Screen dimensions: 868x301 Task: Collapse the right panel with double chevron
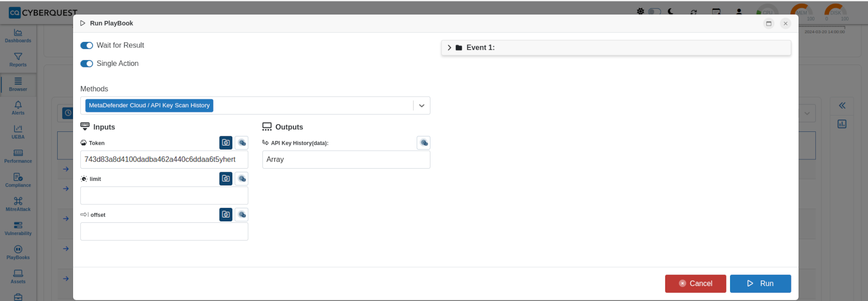[842, 105]
